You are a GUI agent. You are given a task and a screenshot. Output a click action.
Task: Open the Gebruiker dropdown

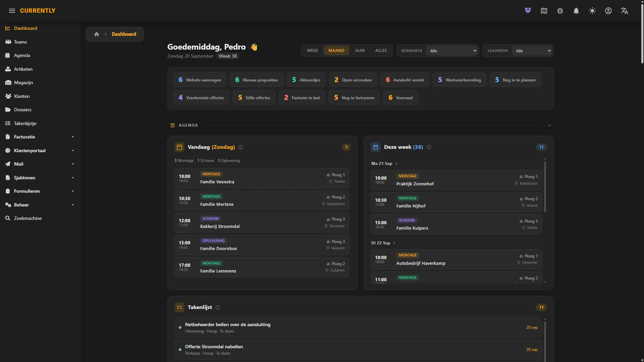tap(452, 51)
